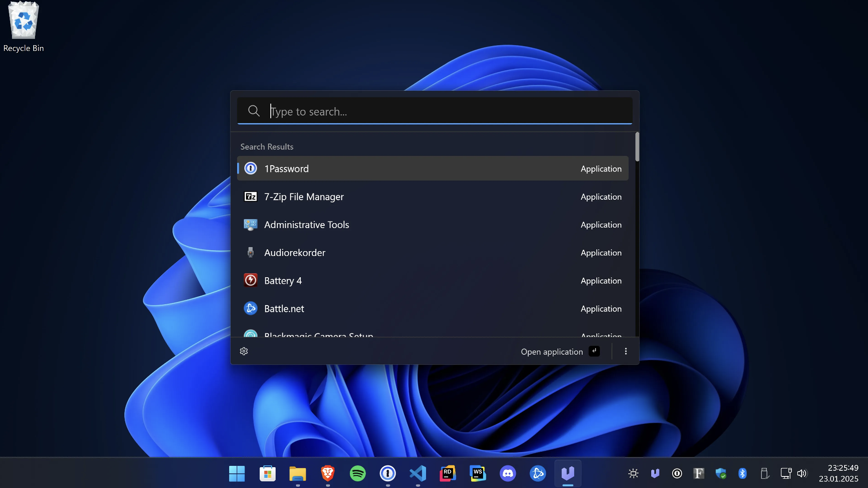Choose Administrative Tools from results
868x488 pixels.
[x=432, y=225]
